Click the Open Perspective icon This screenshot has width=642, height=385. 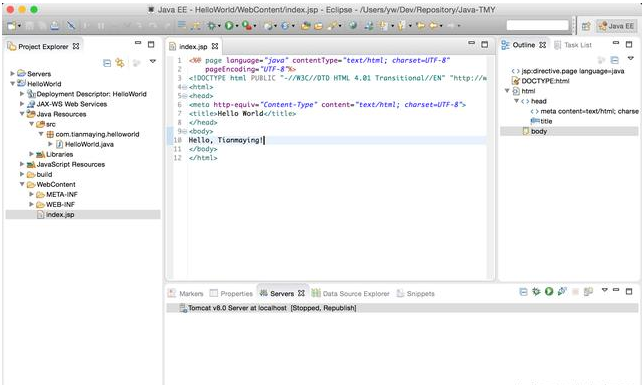point(586,26)
